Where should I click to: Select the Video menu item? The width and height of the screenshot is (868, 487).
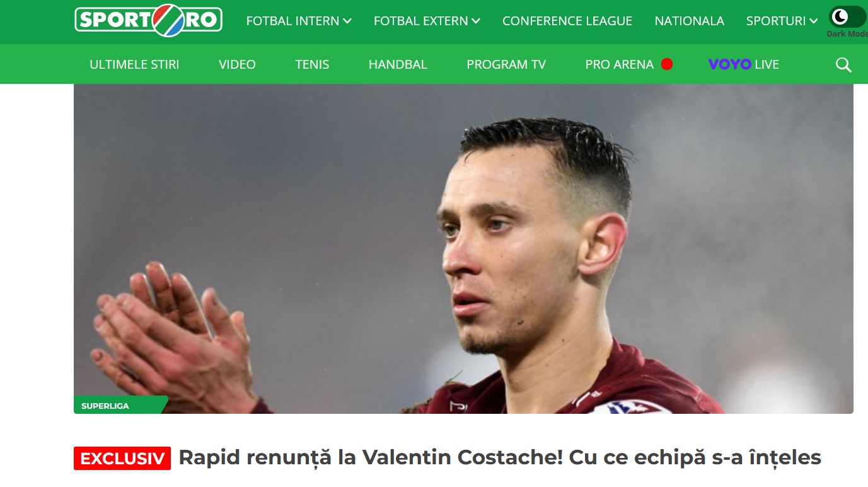[x=237, y=64]
